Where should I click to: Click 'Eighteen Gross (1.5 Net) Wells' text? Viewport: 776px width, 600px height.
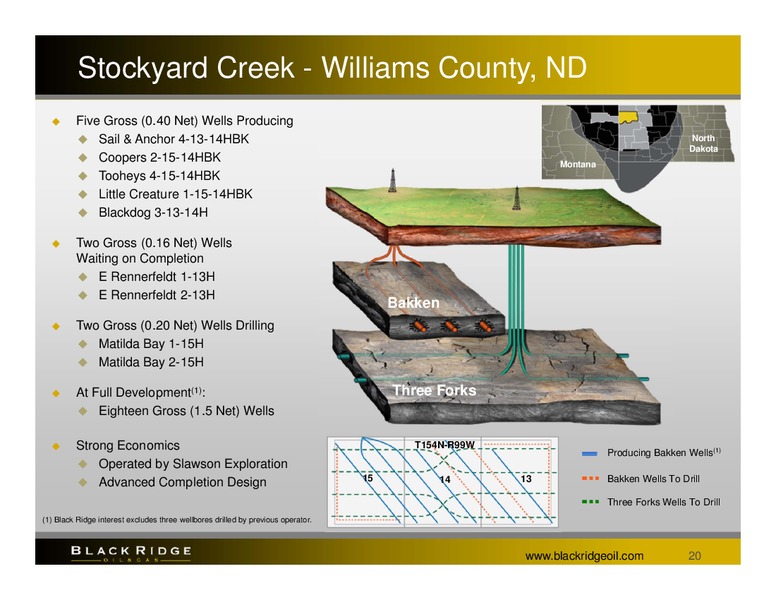(186, 411)
